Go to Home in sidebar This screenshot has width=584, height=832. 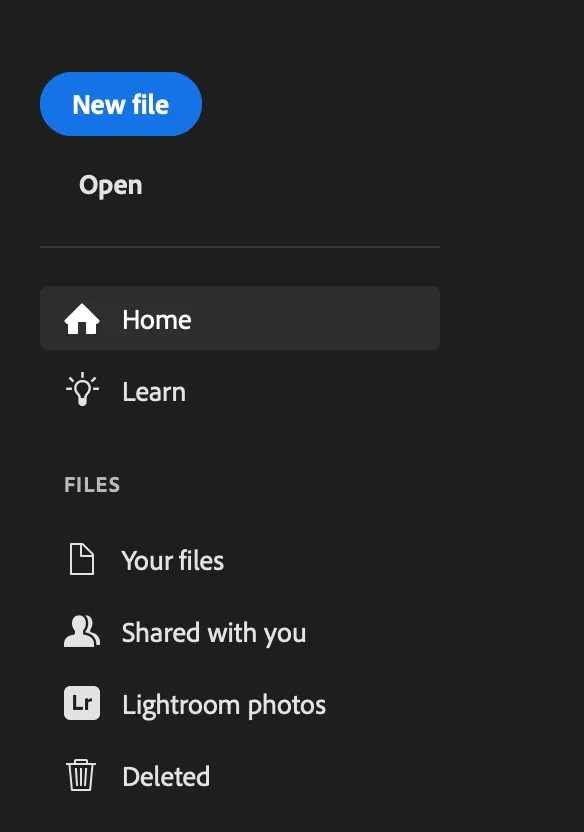(x=240, y=318)
